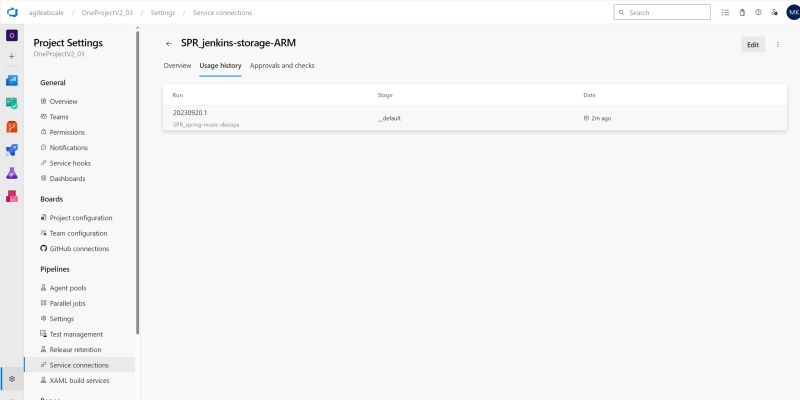Viewport: 800px width, 400px height.
Task: Click the Run column header
Action: coord(178,95)
